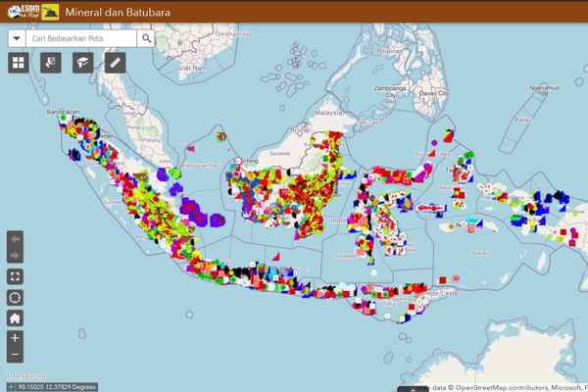This screenshot has width=588, height=392.
Task: Return to the default home extent
Action: [x=15, y=318]
